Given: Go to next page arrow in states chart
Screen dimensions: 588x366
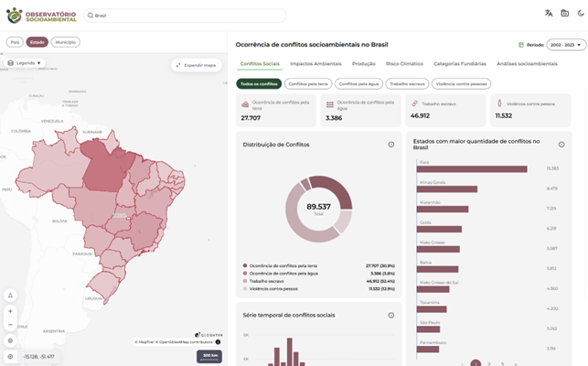Looking at the screenshot, I should 516,364.
